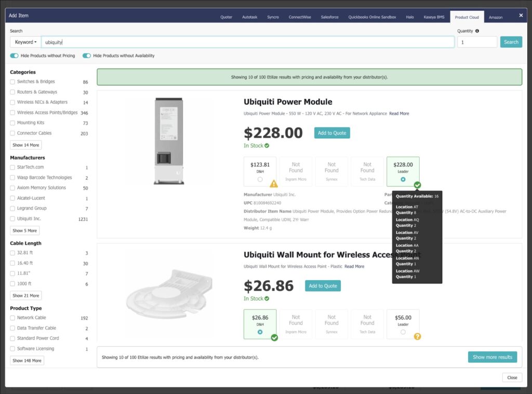Click In Stock check icon for Power Module

(x=267, y=146)
